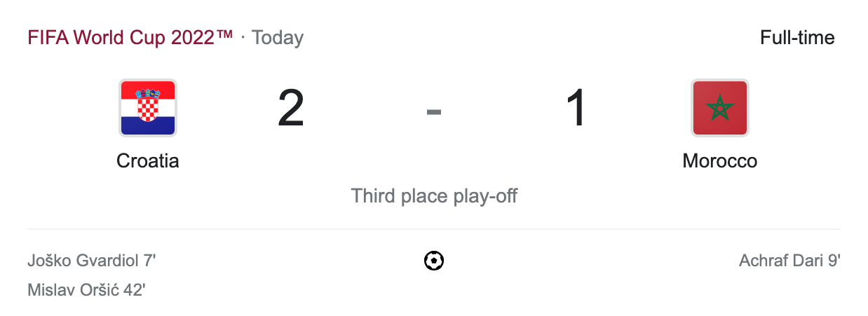
Task: Click the horizontal divider above scorers
Action: [x=434, y=229]
